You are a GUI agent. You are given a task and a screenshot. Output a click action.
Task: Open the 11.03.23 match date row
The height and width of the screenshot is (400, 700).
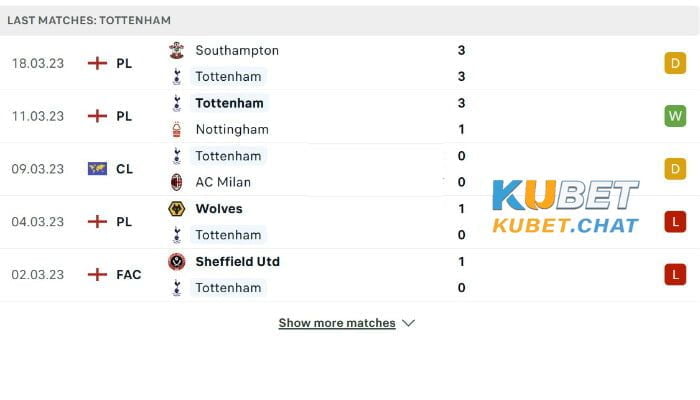[x=350, y=116]
